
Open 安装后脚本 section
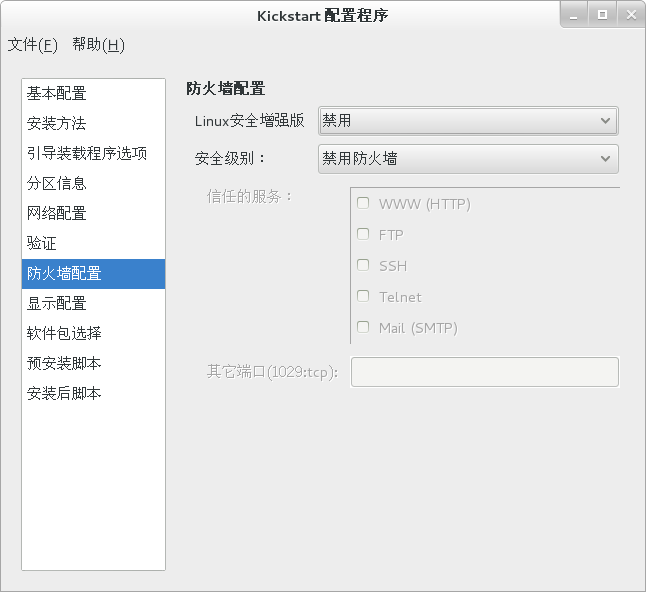click(x=94, y=394)
